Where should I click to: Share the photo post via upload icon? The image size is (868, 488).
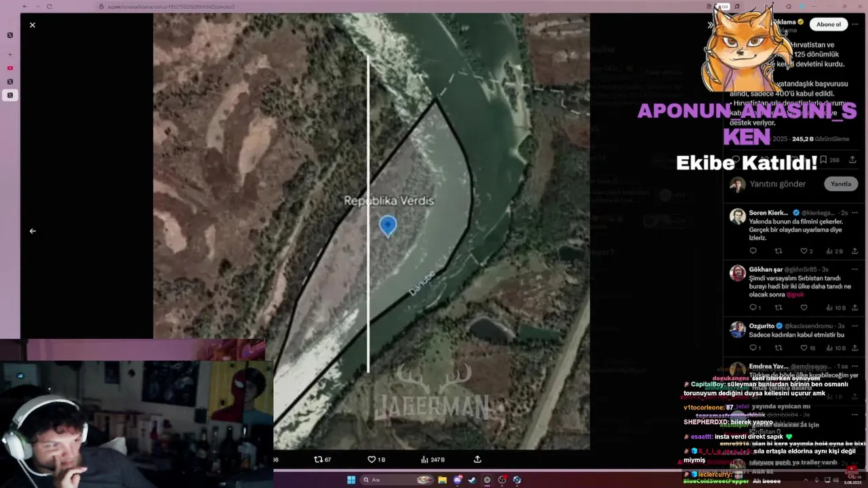[x=477, y=460]
